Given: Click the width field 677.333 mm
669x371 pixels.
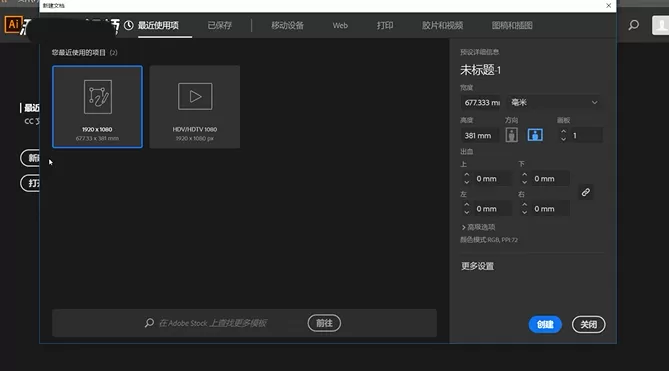Looking at the screenshot, I should pos(481,103).
